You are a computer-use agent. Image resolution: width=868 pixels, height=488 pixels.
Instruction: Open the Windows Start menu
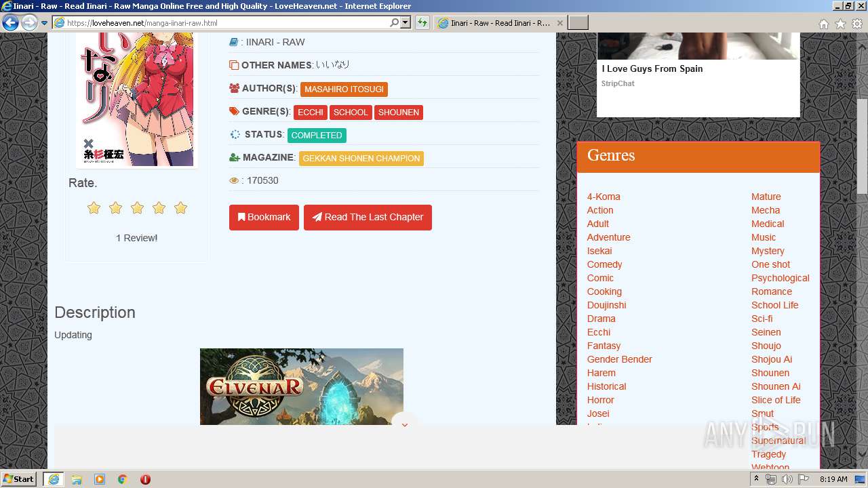(x=19, y=479)
